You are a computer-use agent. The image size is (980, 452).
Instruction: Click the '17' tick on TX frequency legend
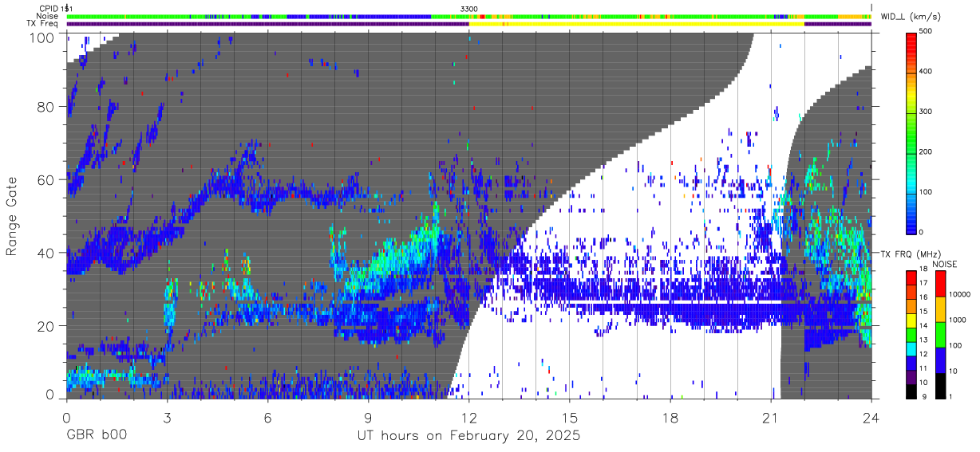point(923,284)
